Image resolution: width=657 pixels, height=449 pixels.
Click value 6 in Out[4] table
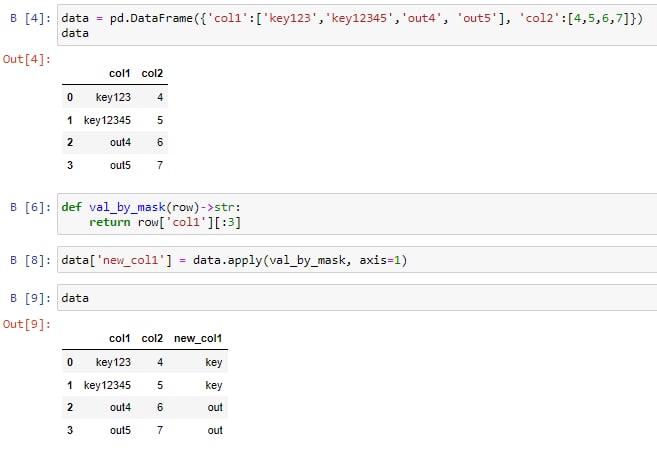(160, 142)
